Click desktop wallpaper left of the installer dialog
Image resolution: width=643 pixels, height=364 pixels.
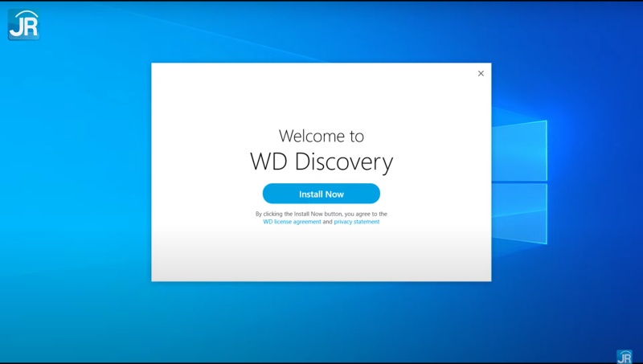(x=76, y=185)
